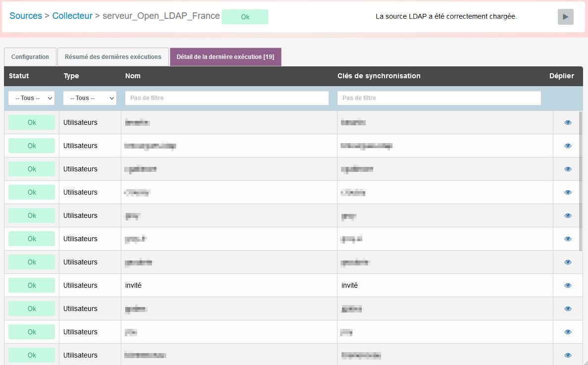Go to Sources breadcrumb link

26,16
